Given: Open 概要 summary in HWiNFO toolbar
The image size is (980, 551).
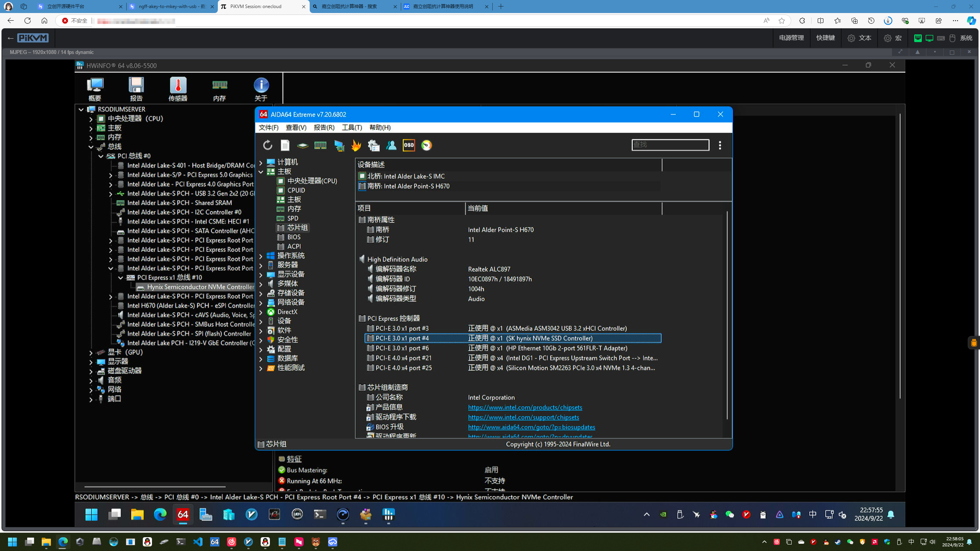Looking at the screenshot, I should tap(95, 89).
